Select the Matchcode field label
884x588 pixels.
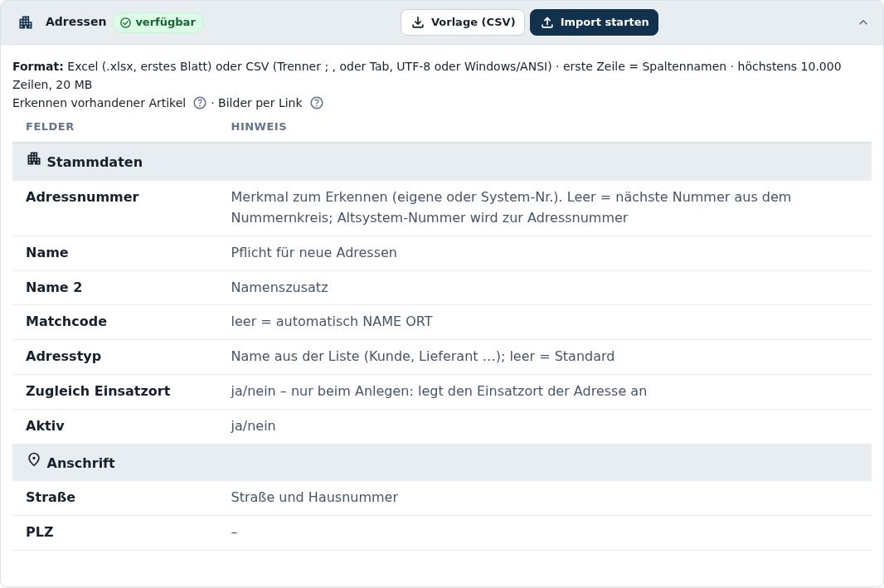coord(66,322)
